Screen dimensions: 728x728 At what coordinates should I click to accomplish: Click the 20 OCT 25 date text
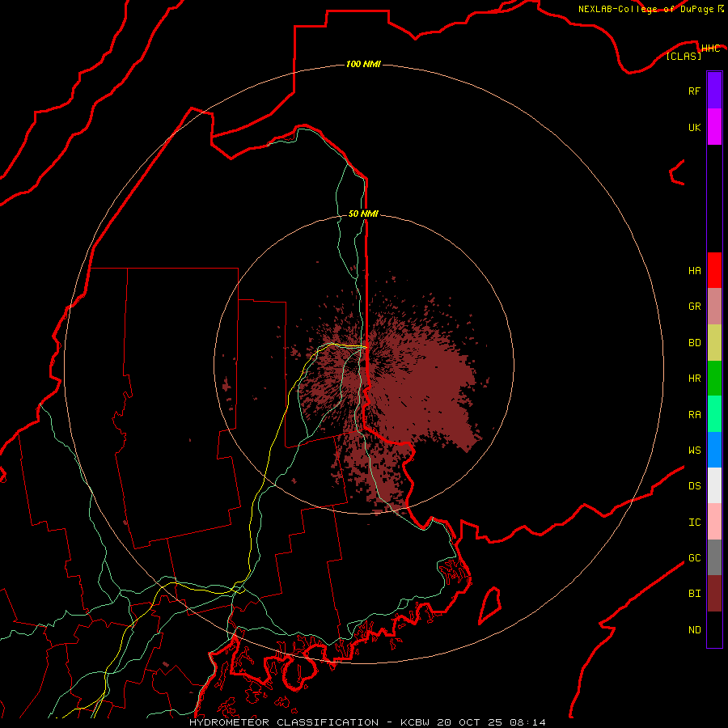pos(469,722)
